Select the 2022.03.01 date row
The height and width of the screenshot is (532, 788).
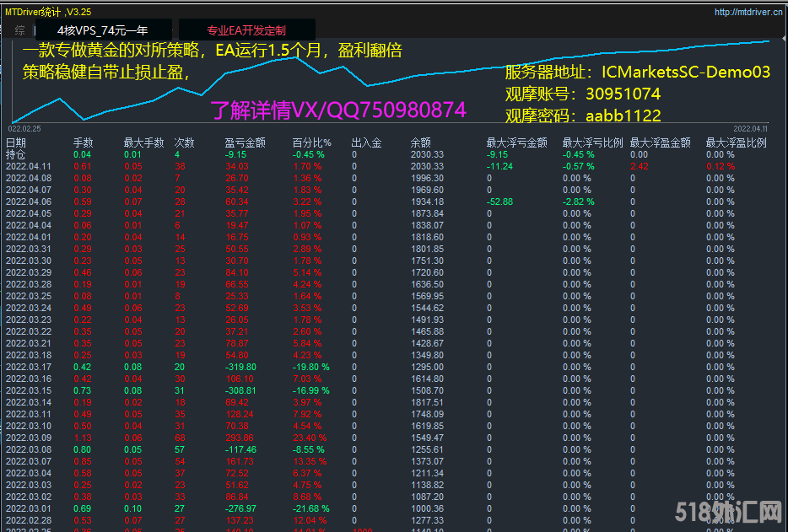point(28,509)
